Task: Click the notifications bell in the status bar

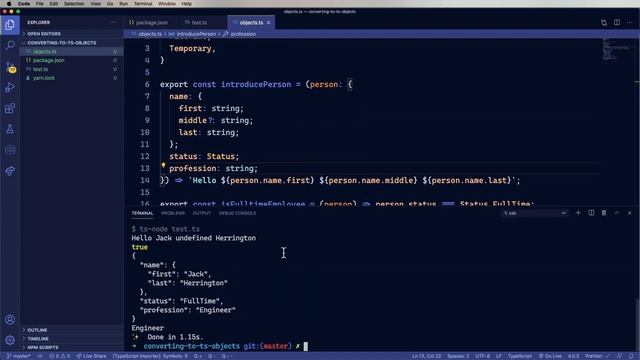Action: pyautogui.click(x=631, y=356)
